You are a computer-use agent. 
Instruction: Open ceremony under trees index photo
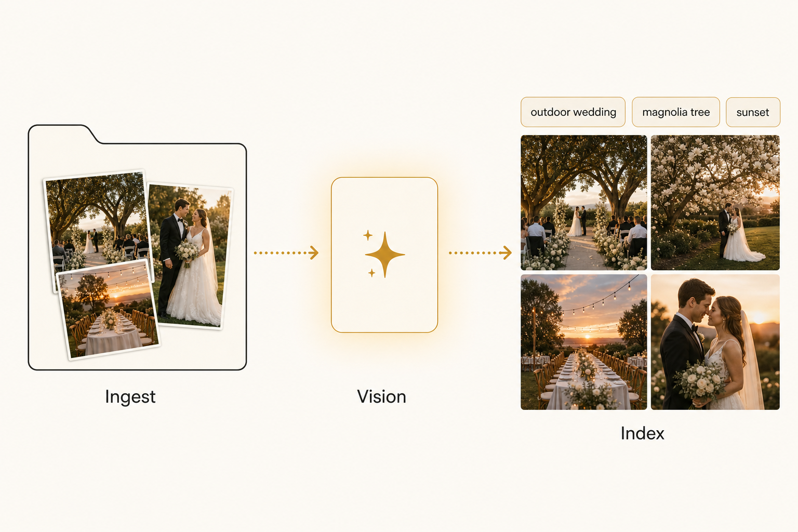584,203
